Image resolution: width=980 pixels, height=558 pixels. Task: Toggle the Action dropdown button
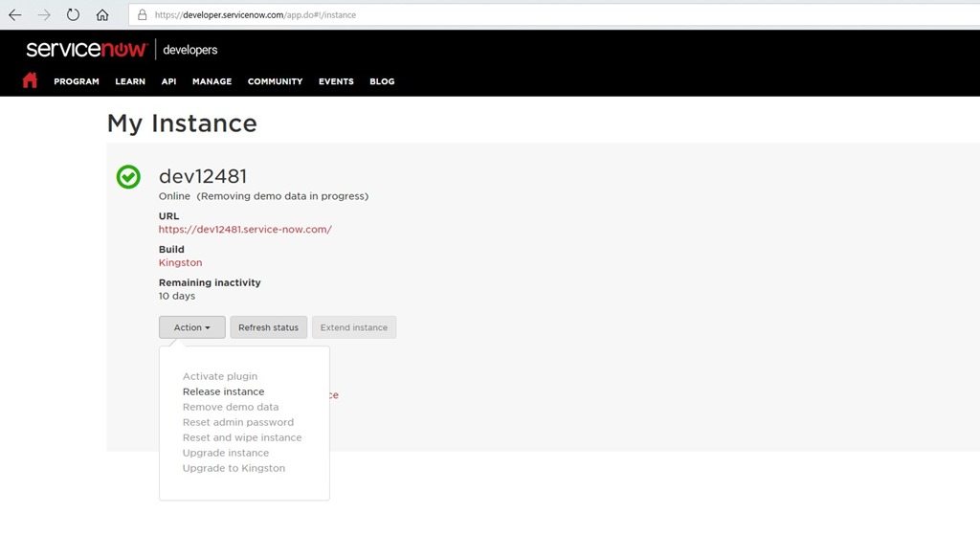(x=191, y=327)
